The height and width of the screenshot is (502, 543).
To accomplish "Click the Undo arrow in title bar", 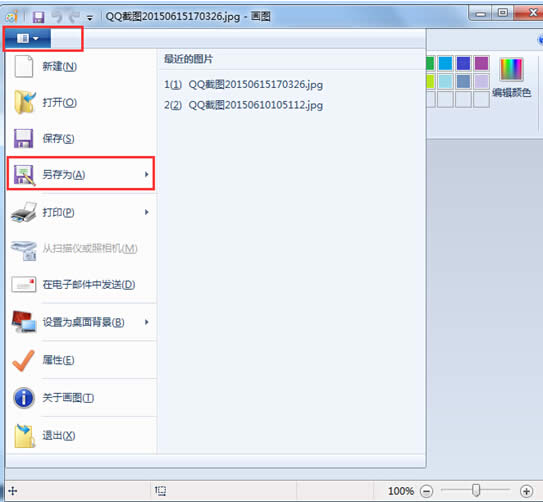I will 57,17.
